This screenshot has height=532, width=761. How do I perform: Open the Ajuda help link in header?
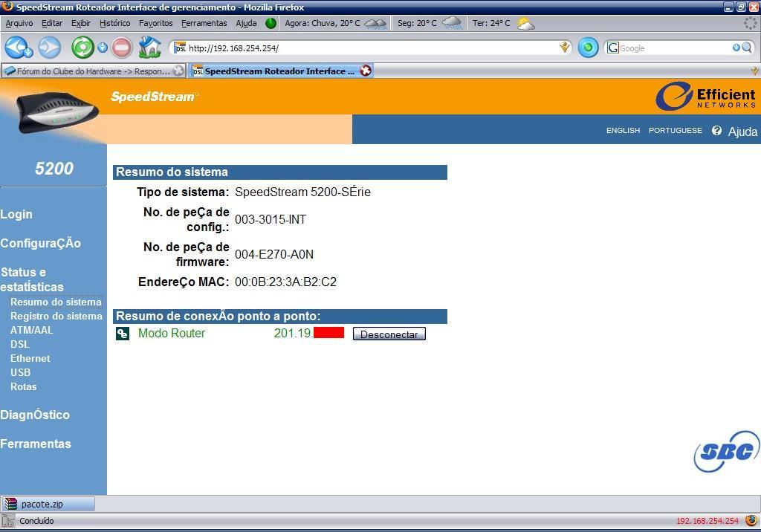(x=742, y=132)
